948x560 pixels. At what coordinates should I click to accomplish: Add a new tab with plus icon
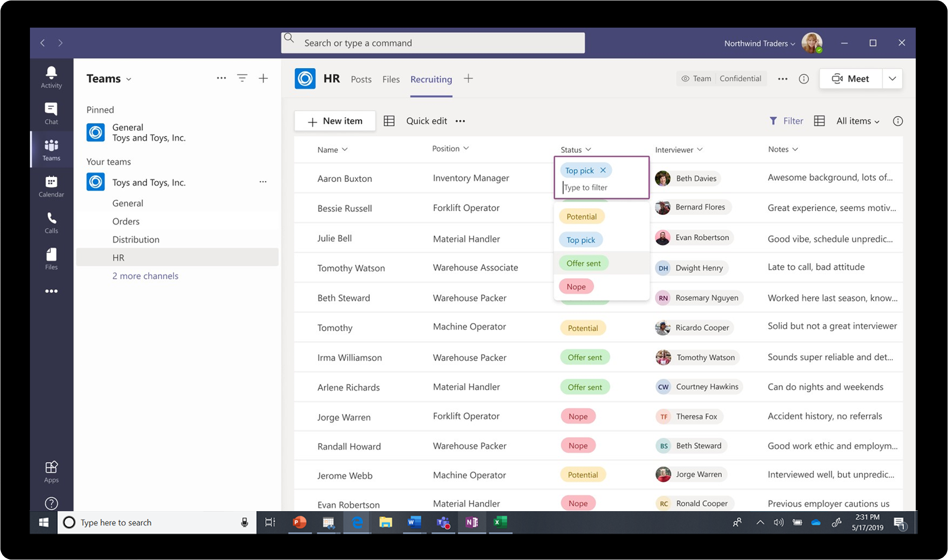pos(468,79)
